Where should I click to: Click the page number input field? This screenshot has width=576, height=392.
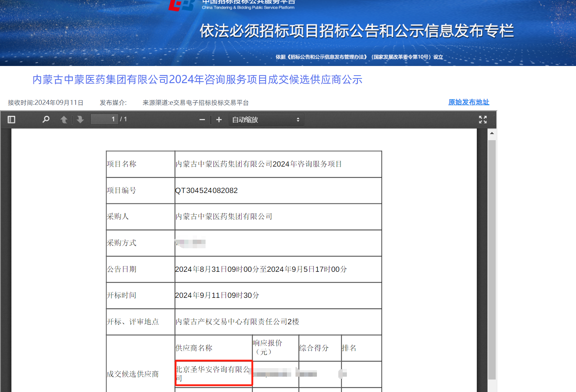coord(104,119)
